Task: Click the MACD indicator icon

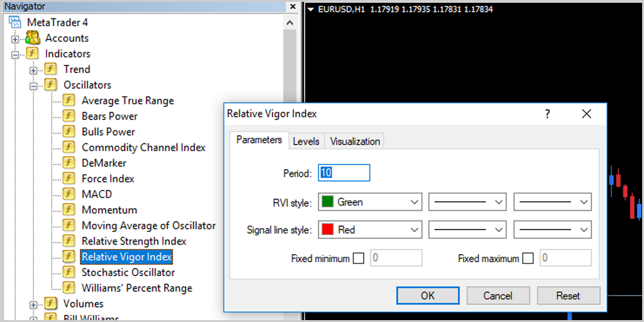Action: point(69,194)
